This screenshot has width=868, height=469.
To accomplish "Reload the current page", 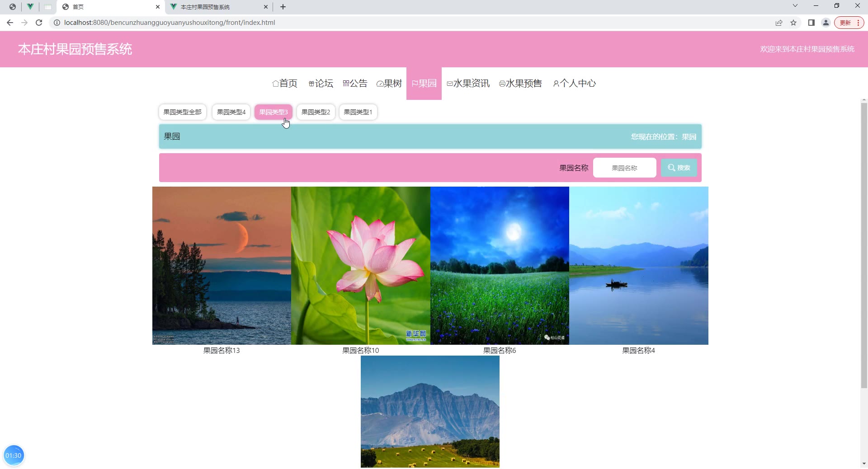I will [39, 23].
